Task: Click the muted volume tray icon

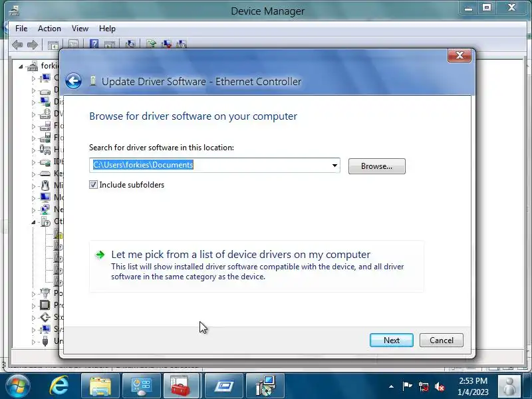Action: pos(440,386)
